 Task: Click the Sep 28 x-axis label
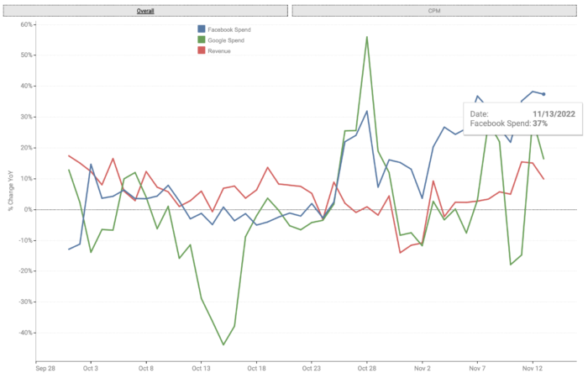click(45, 368)
